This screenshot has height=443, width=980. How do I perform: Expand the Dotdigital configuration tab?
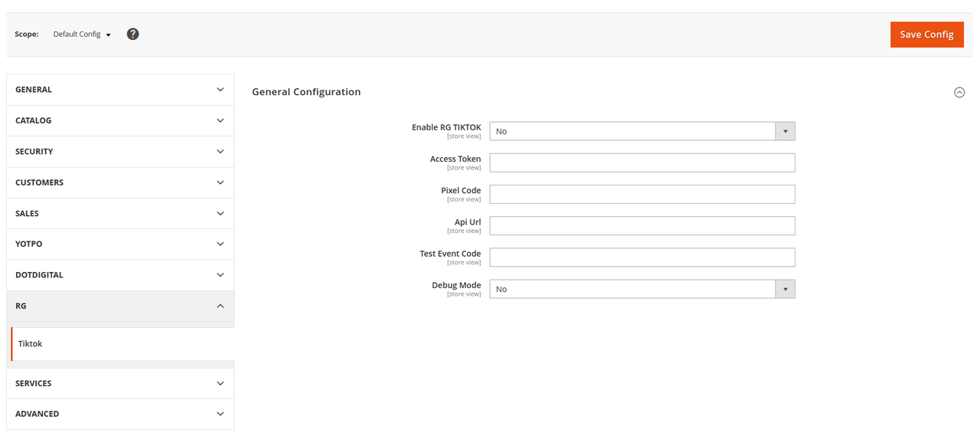tap(120, 274)
